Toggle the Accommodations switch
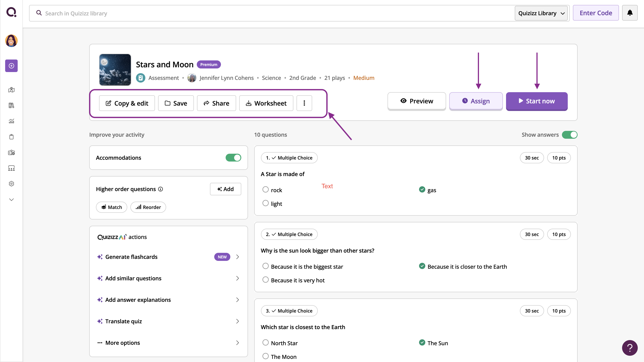This screenshot has width=644, height=362. pyautogui.click(x=233, y=158)
